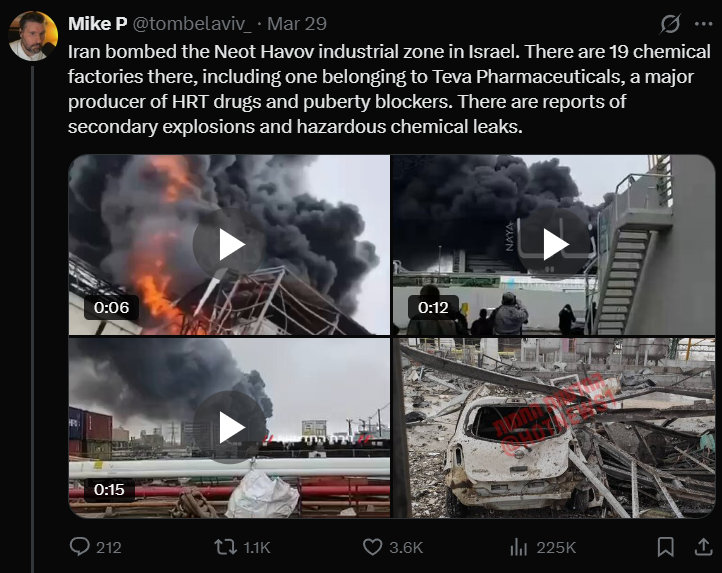
Task: Click the repost arrows icon
Action: click(x=226, y=547)
